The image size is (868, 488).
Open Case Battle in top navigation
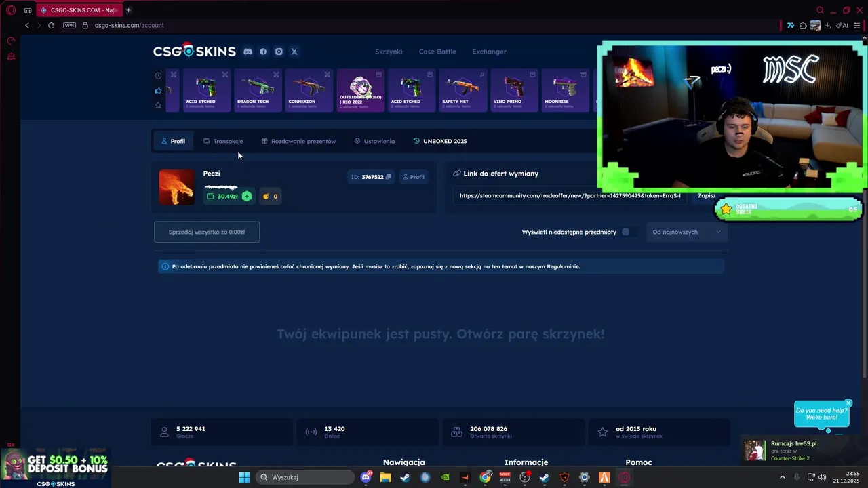pyautogui.click(x=437, y=52)
